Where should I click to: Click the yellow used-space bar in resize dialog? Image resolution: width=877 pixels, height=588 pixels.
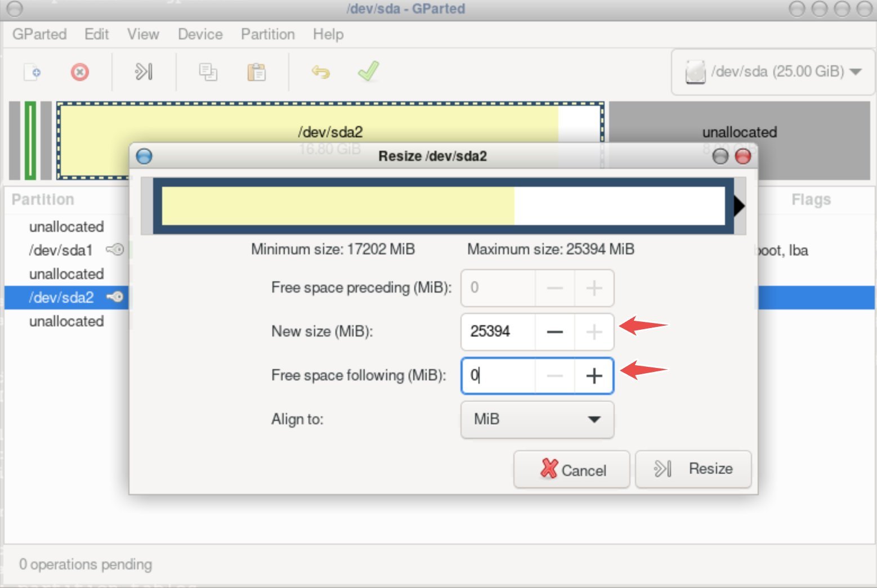pyautogui.click(x=338, y=206)
